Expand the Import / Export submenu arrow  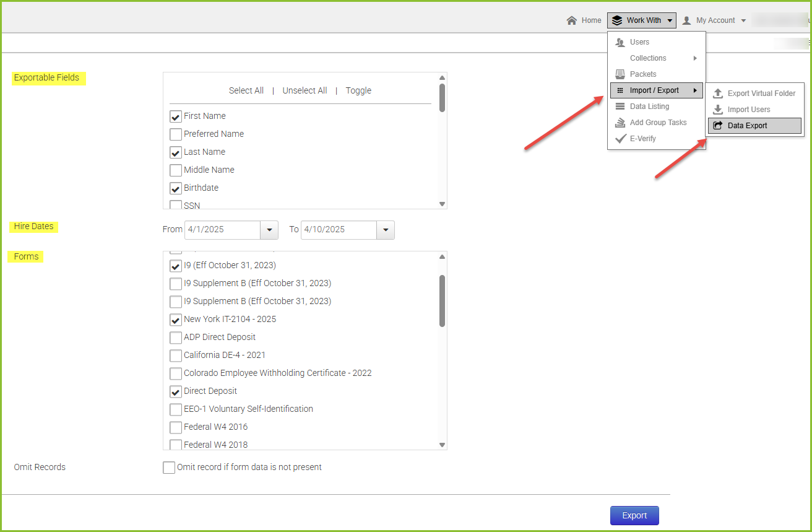point(695,90)
